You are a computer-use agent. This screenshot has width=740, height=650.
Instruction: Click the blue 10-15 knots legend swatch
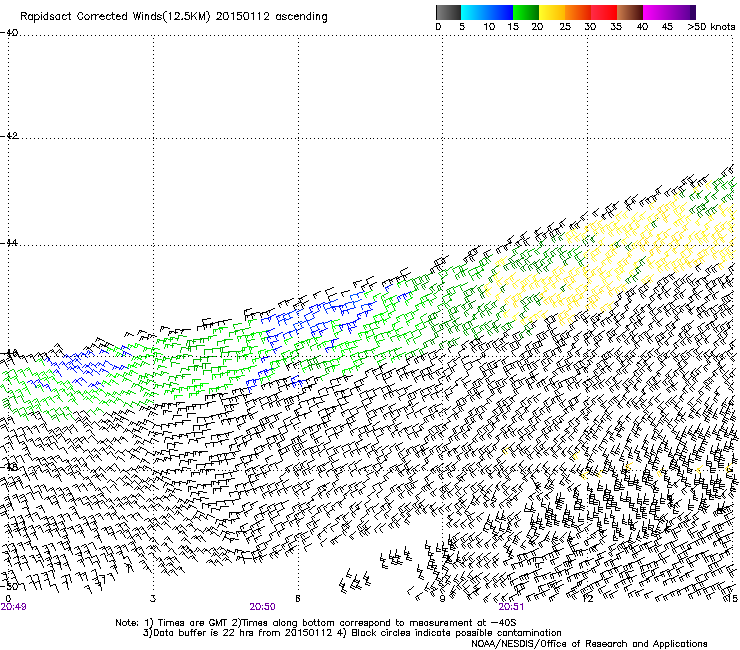click(x=500, y=12)
